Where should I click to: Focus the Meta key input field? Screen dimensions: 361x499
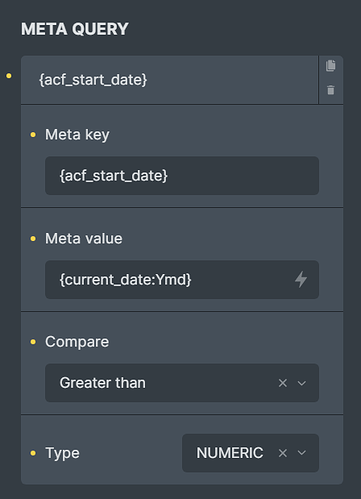coord(182,176)
